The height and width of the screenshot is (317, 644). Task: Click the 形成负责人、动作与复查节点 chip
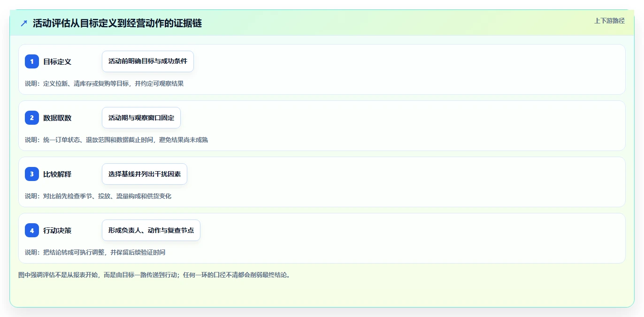pyautogui.click(x=151, y=230)
